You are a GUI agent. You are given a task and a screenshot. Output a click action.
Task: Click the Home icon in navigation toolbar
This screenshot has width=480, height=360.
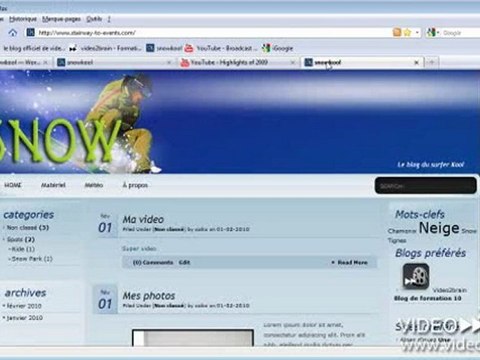point(13,33)
